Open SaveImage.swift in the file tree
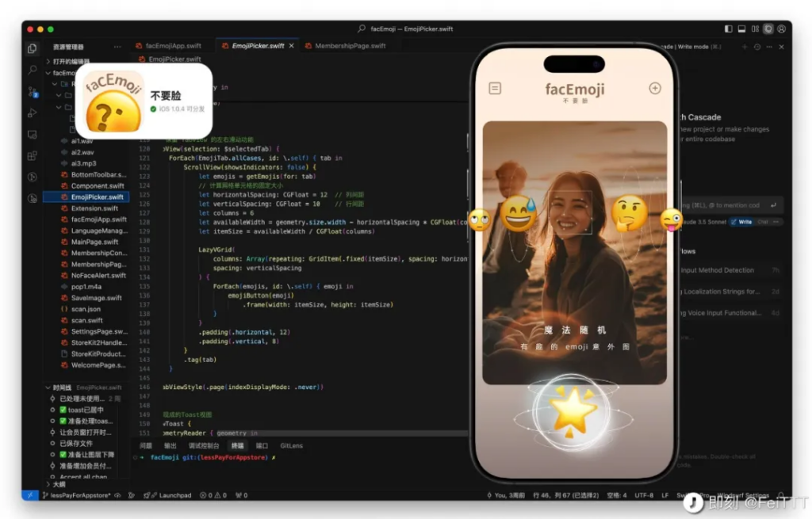This screenshot has width=812, height=519. (x=96, y=297)
